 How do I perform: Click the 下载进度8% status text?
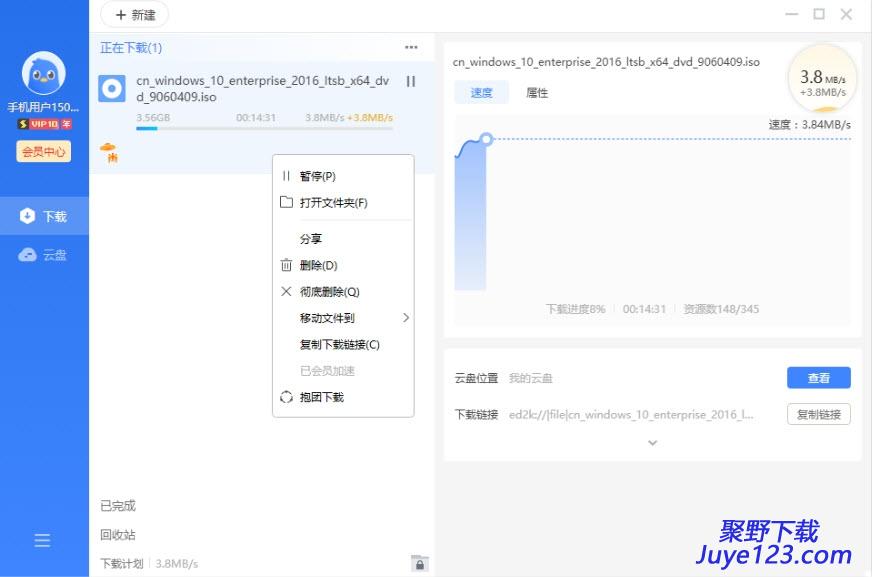[x=575, y=309]
